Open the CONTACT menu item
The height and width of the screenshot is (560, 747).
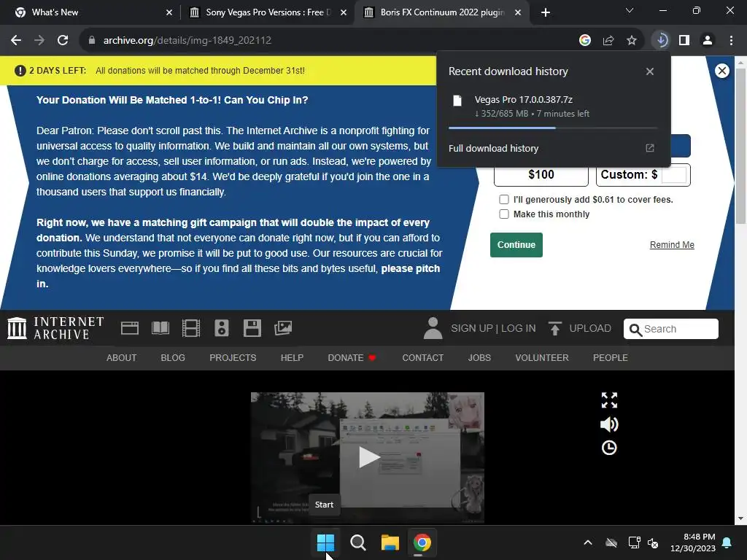tap(422, 358)
